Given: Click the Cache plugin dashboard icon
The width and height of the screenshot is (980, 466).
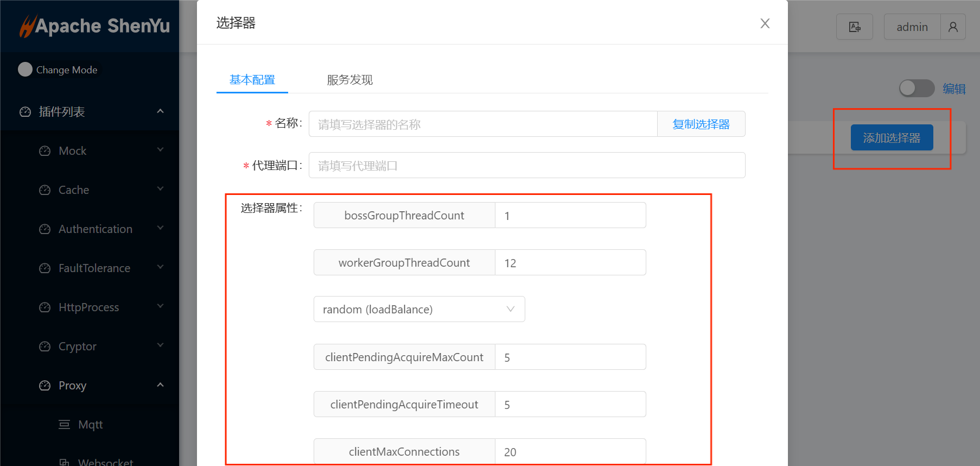Looking at the screenshot, I should (x=45, y=190).
